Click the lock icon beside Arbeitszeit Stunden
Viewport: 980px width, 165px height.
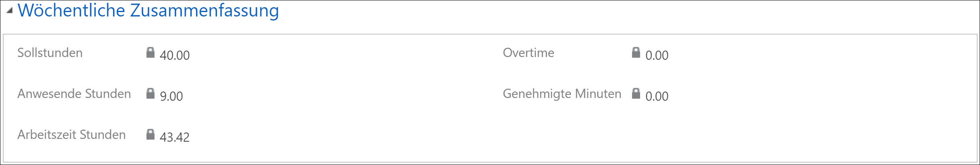[x=150, y=134]
